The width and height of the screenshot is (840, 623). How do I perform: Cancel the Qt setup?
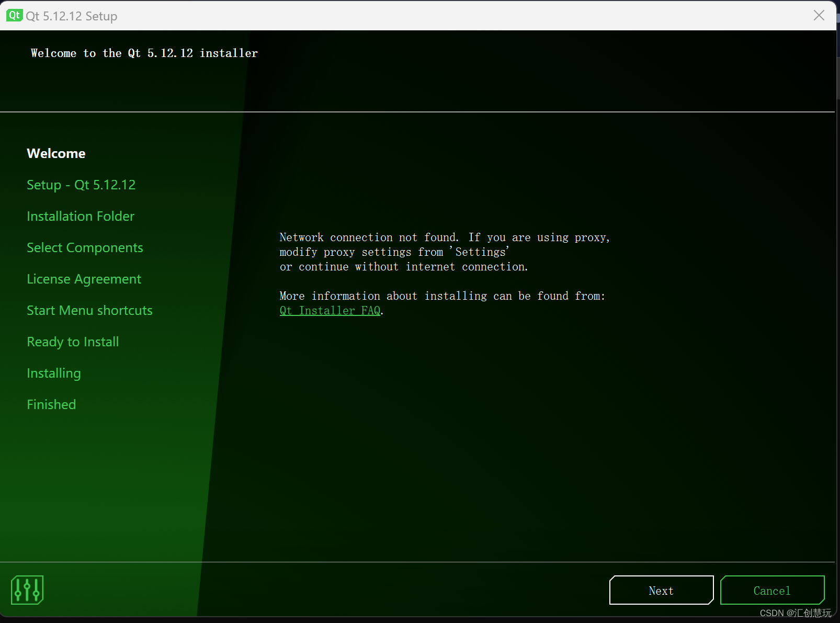click(772, 590)
